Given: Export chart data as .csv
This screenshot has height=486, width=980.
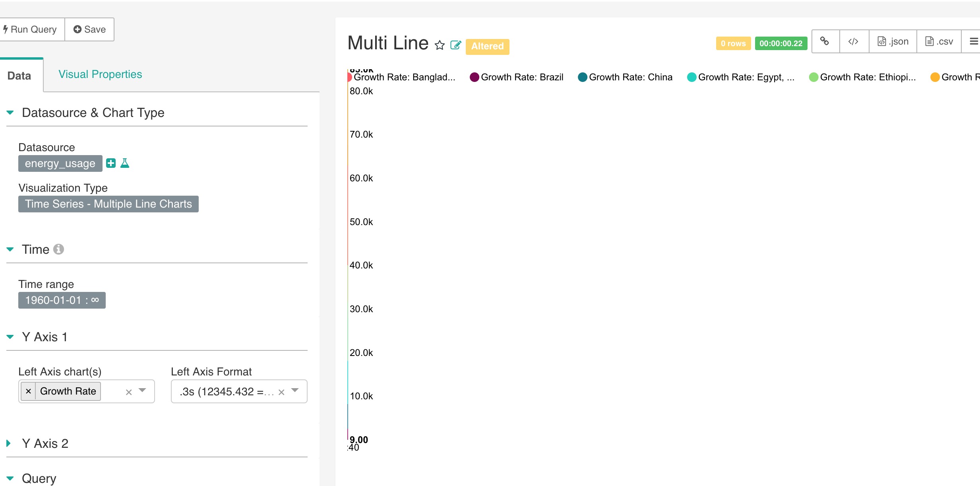Looking at the screenshot, I should pyautogui.click(x=940, y=41).
